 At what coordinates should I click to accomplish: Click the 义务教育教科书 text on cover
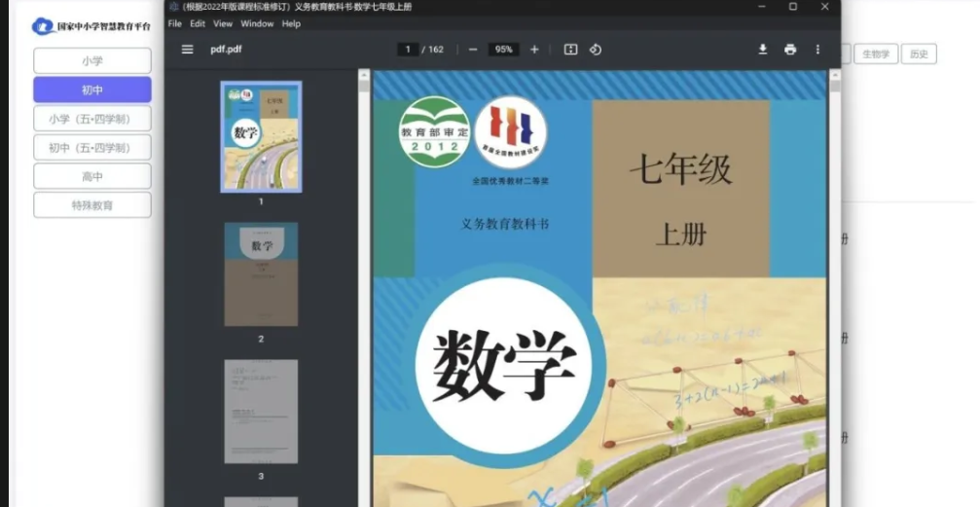coord(505,224)
